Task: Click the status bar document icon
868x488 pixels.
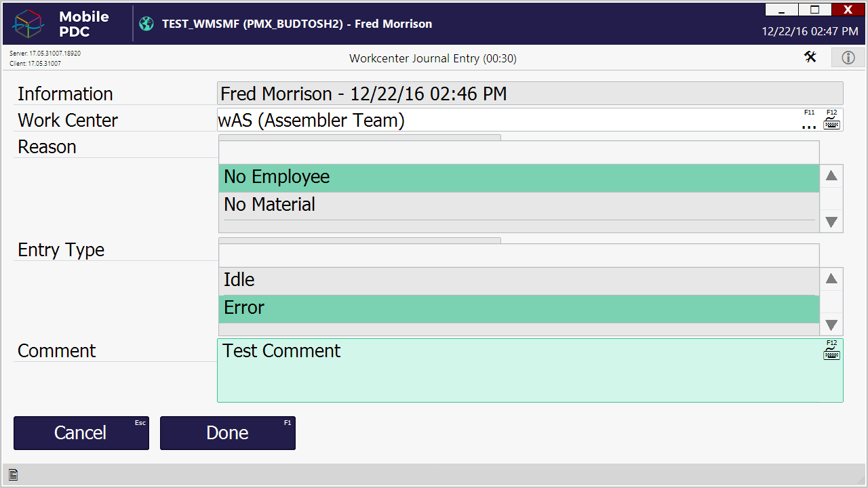Action: 13,475
